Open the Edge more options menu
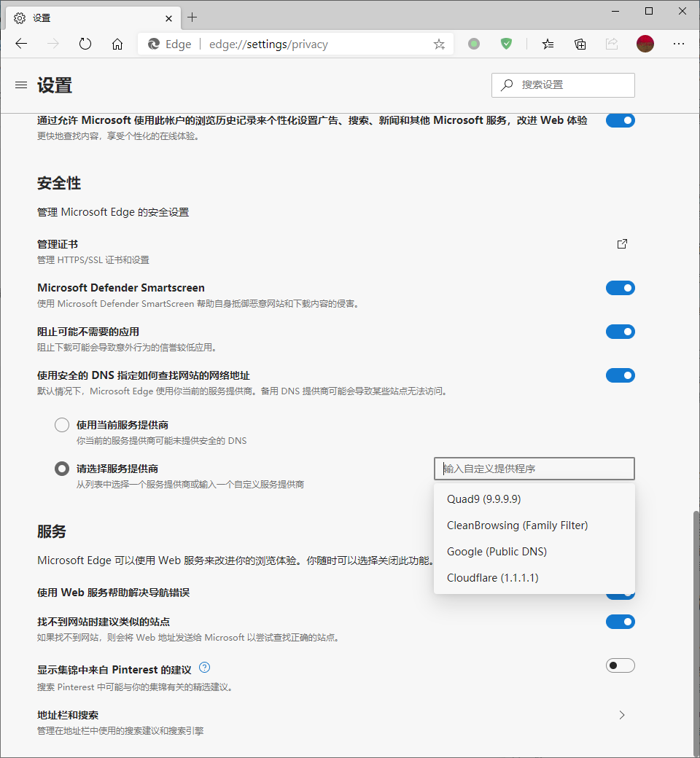The image size is (700, 758). pos(679,44)
